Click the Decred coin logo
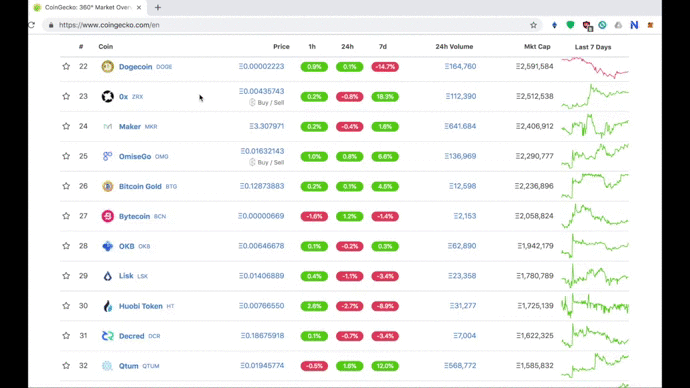Image resolution: width=690 pixels, height=388 pixels. pyautogui.click(x=107, y=336)
